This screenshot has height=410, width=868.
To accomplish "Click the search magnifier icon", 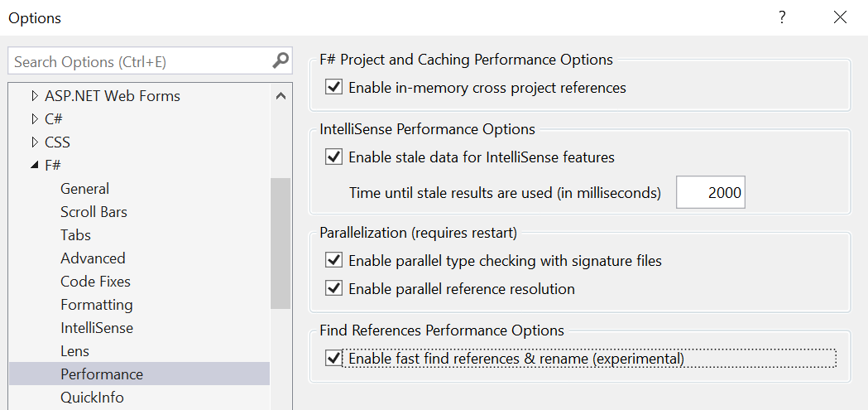I will [281, 61].
